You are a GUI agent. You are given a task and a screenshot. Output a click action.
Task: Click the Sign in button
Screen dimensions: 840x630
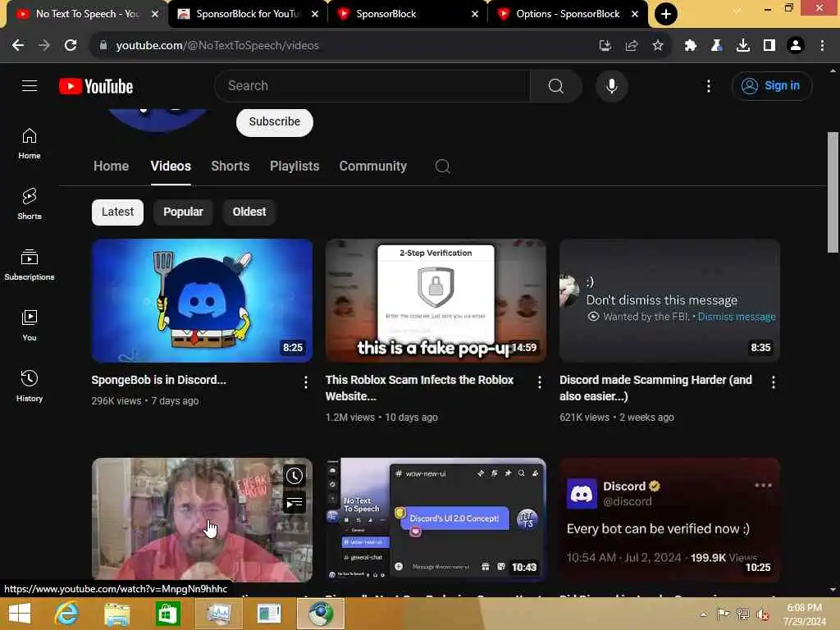[x=771, y=85]
